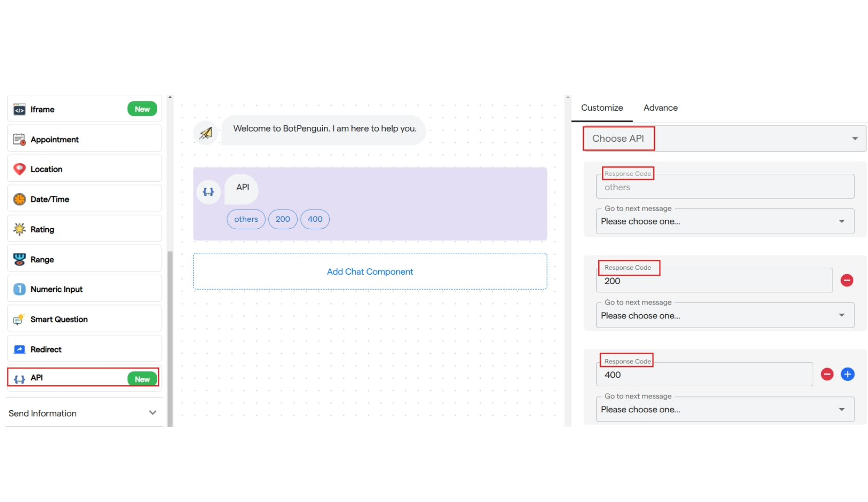Add the Smart Question component
This screenshot has height=502, width=868.
pyautogui.click(x=84, y=319)
